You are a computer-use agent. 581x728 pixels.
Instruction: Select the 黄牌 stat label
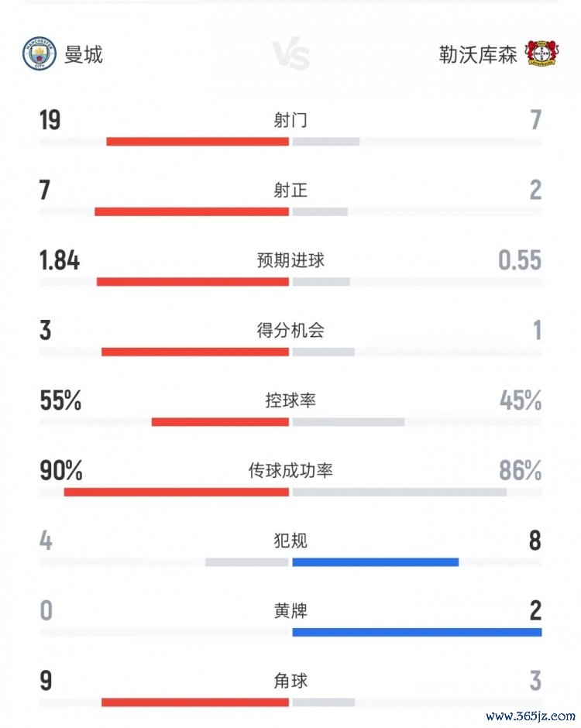(290, 610)
